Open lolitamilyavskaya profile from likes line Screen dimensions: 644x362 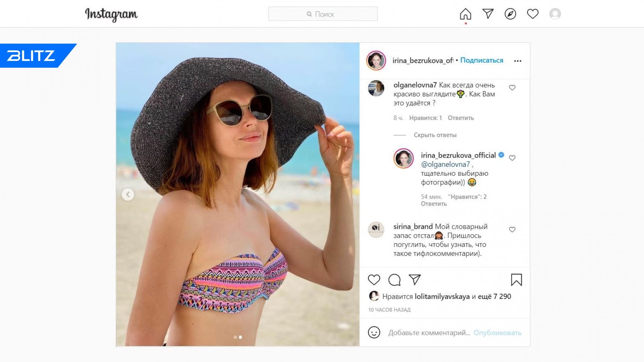click(442, 296)
